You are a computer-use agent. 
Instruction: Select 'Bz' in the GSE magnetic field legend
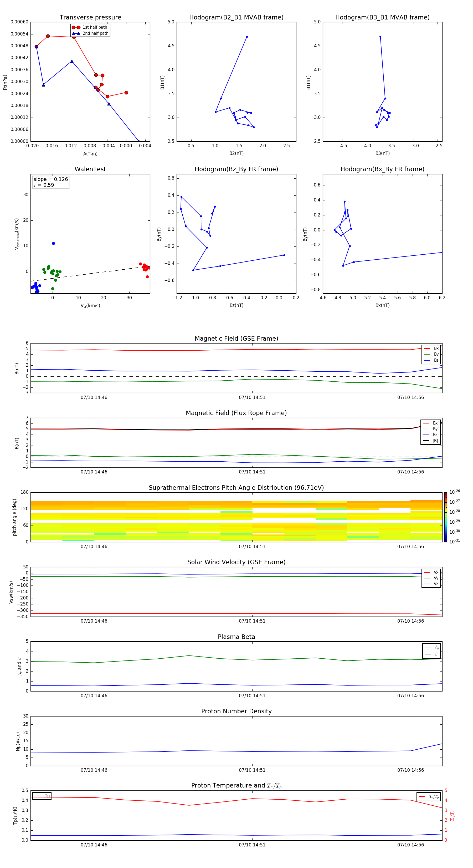tap(431, 360)
